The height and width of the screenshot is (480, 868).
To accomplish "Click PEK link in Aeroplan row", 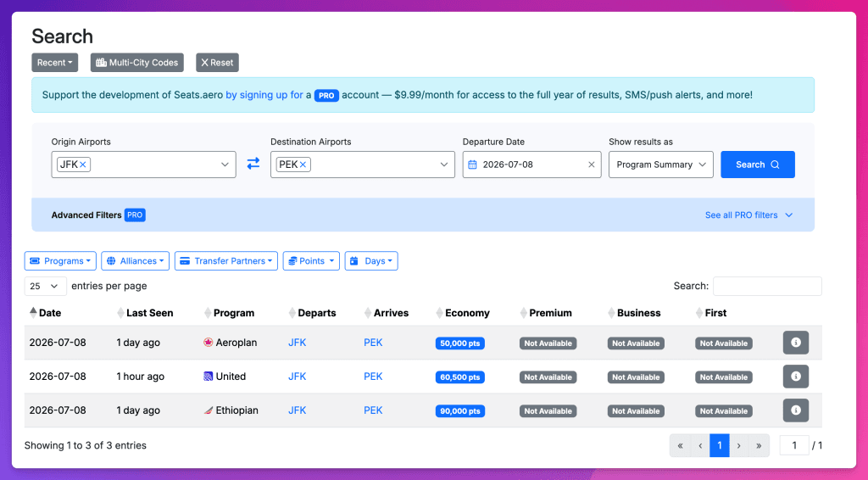I will pyautogui.click(x=373, y=343).
